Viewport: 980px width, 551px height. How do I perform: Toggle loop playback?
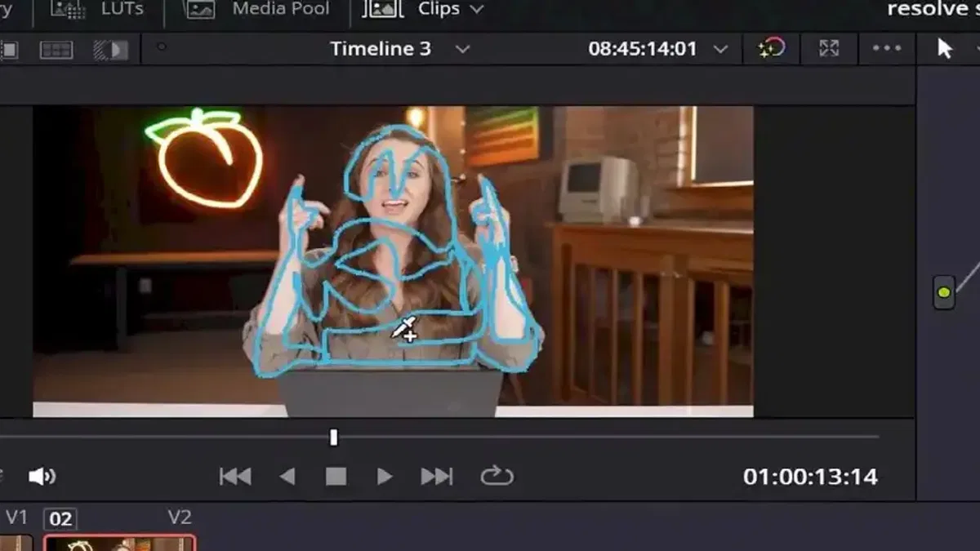point(497,476)
